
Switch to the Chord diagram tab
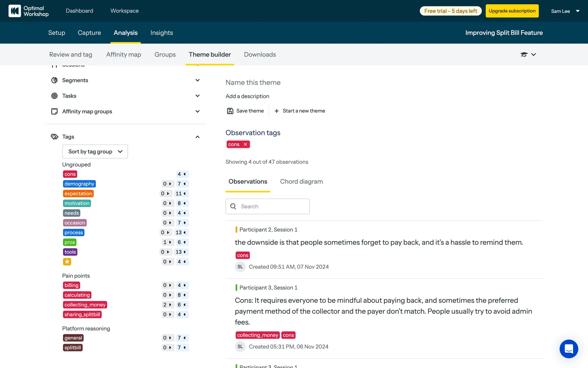(x=301, y=182)
